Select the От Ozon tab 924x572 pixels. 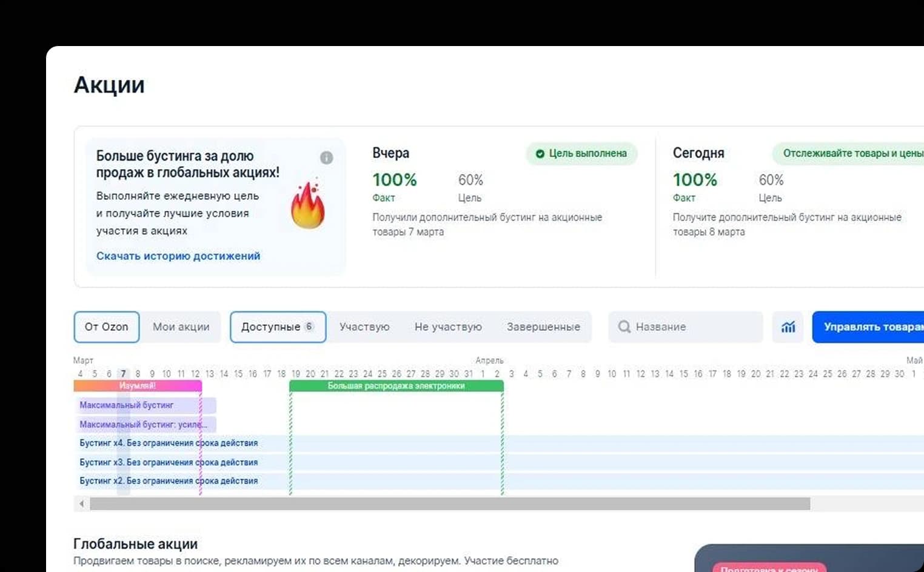pos(107,327)
